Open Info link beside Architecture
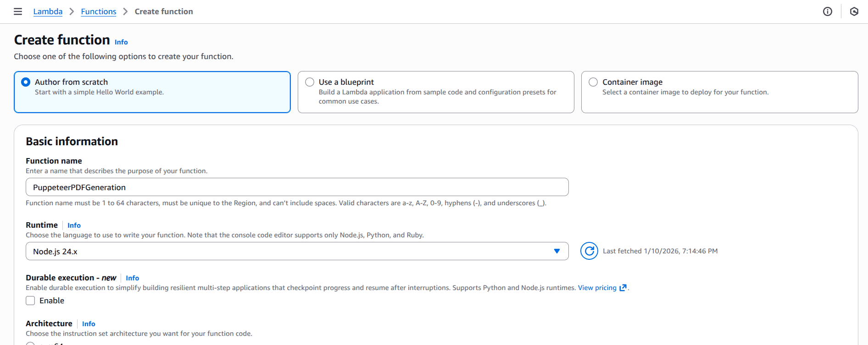This screenshot has width=868, height=345. (89, 324)
